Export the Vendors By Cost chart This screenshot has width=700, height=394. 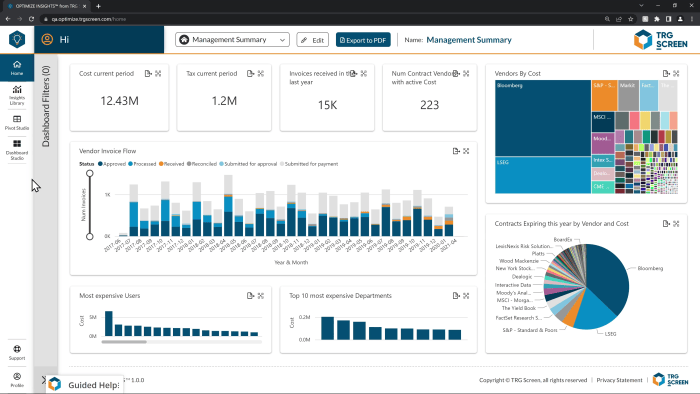666,74
